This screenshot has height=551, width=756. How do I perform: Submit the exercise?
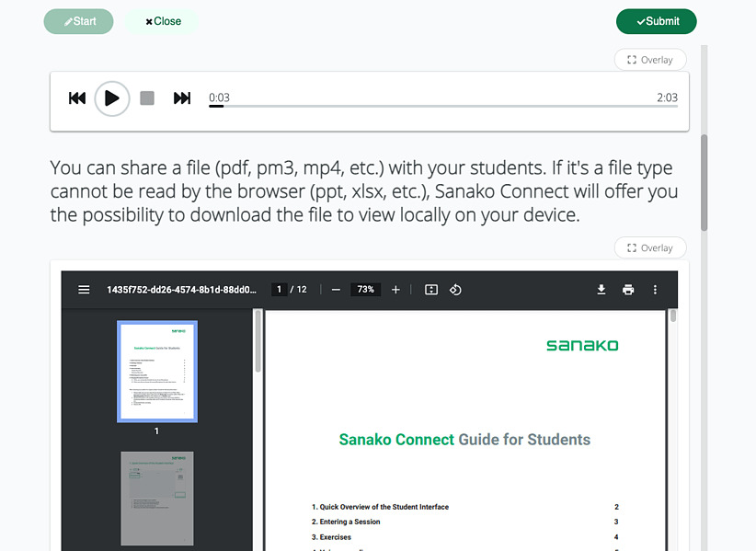click(656, 21)
